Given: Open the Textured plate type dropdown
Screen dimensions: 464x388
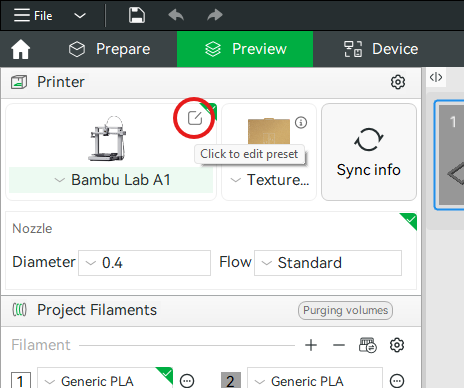Looking at the screenshot, I should 269,180.
